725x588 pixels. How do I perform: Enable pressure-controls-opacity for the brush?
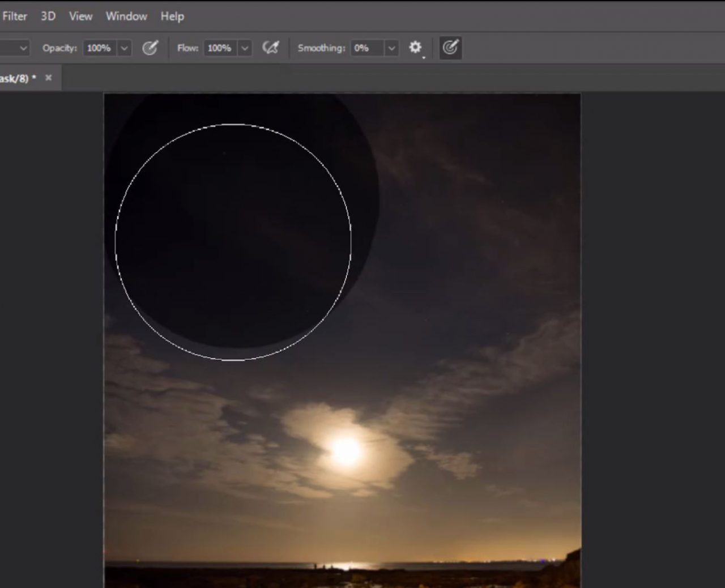151,48
